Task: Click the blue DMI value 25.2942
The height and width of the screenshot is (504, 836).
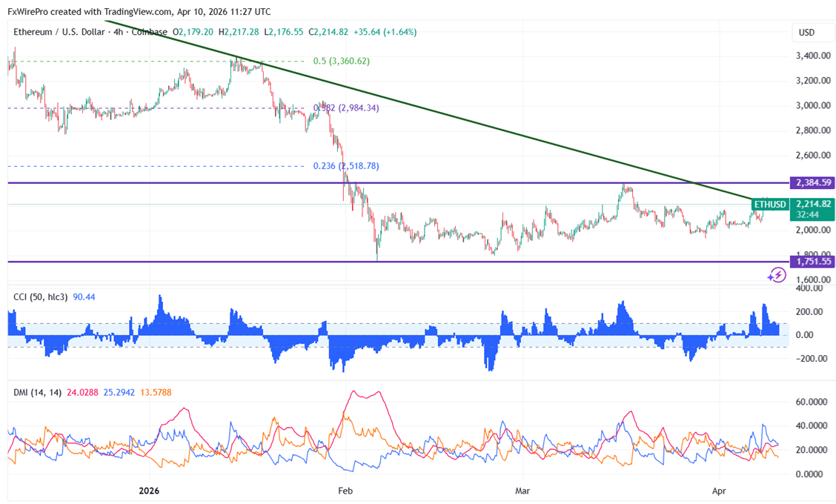Action: pyautogui.click(x=119, y=393)
